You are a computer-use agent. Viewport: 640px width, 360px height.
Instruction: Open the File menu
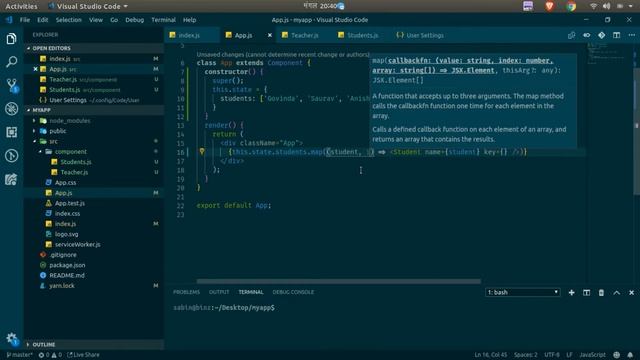pyautogui.click(x=24, y=20)
